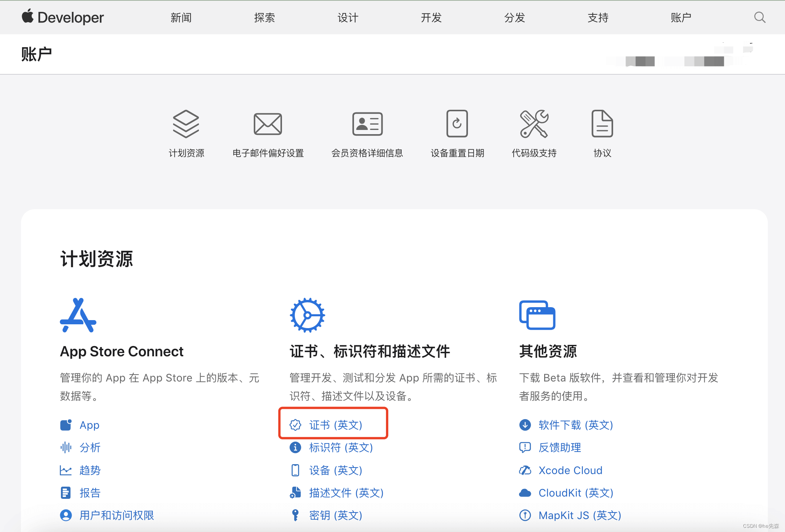Open the 开发 navigation menu
Viewport: 785px width, 532px height.
click(x=431, y=18)
